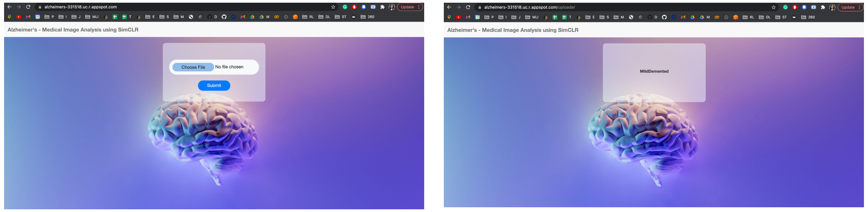
Task: Expand the MLI bookmark folder in the left window
Action: pyautogui.click(x=92, y=17)
